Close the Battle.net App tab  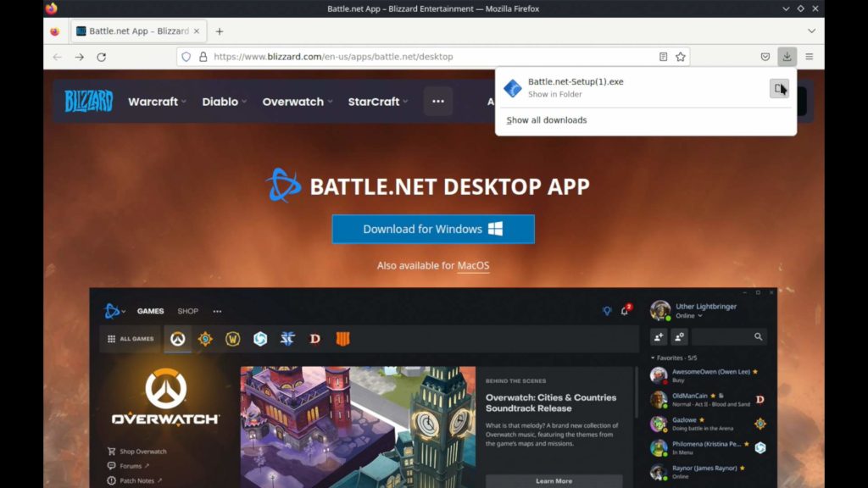tap(196, 31)
